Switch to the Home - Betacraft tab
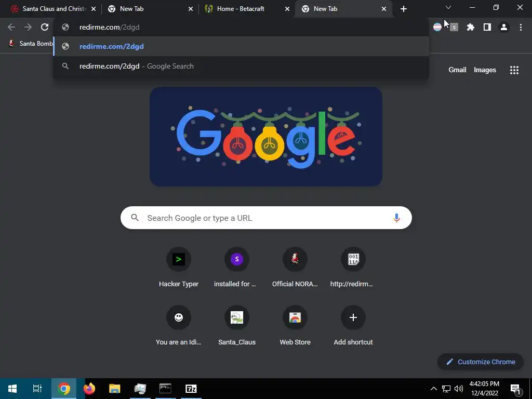Screen dimensions: 532x399 click(x=247, y=9)
